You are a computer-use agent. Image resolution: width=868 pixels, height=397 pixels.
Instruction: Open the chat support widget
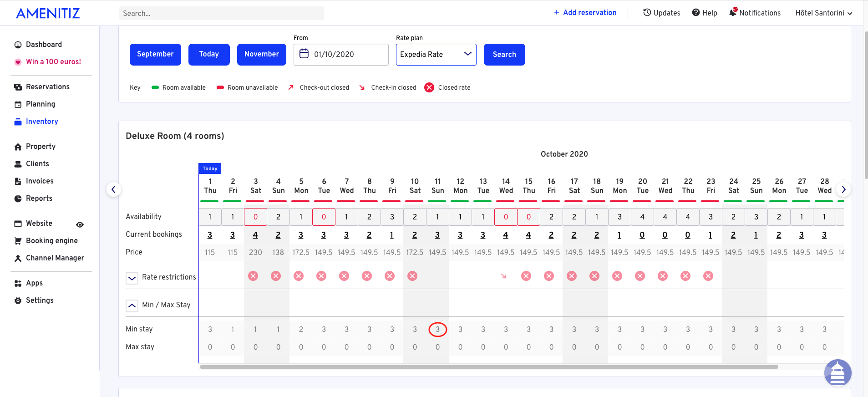tap(838, 372)
